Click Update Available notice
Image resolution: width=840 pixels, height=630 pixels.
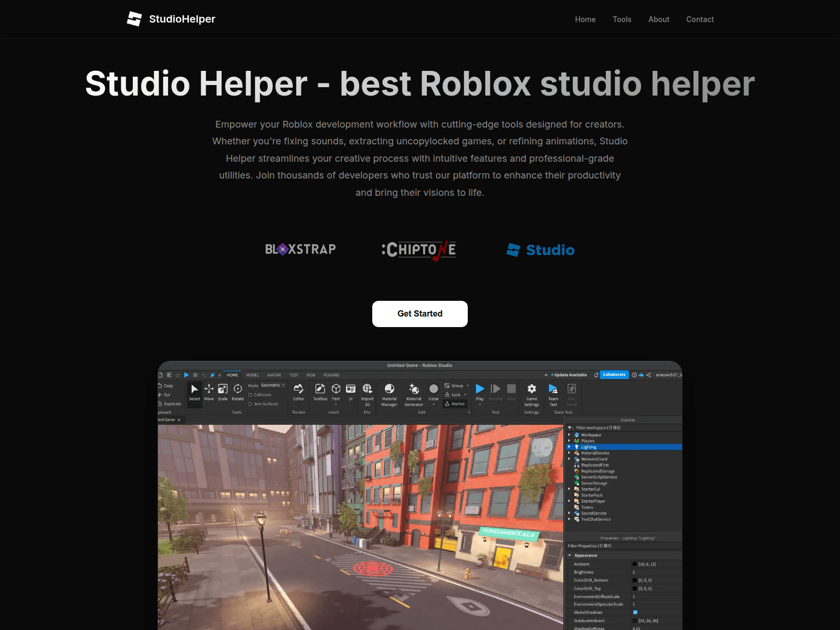click(569, 375)
